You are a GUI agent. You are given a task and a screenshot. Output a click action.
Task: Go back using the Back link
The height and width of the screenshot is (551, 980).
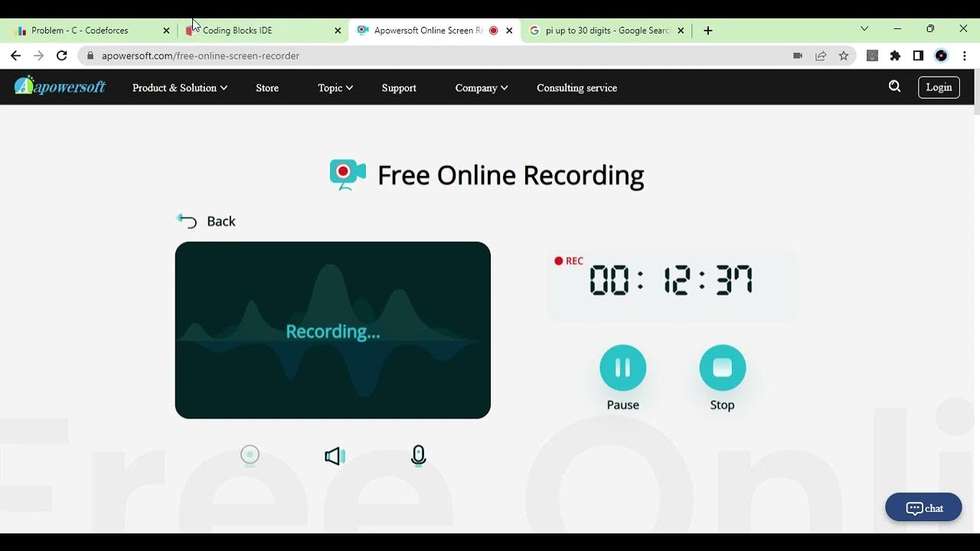220,221
